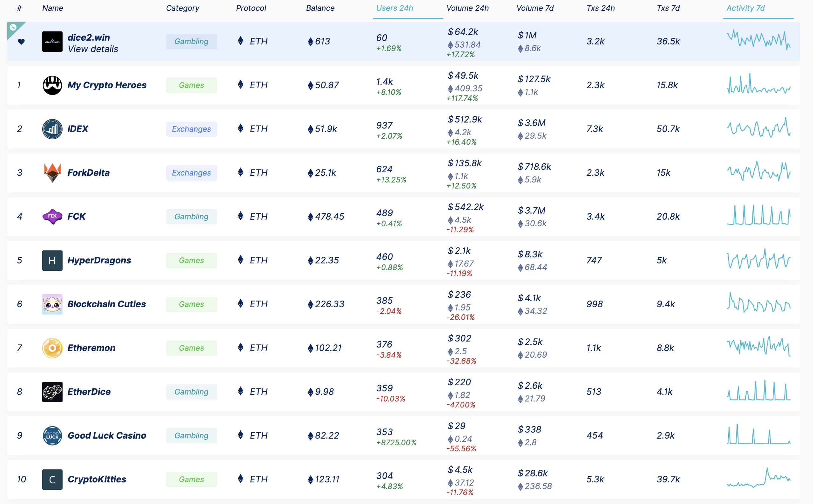Click the Good Luck Casino chip icon
Viewport: 813px width, 504px height.
tap(52, 436)
